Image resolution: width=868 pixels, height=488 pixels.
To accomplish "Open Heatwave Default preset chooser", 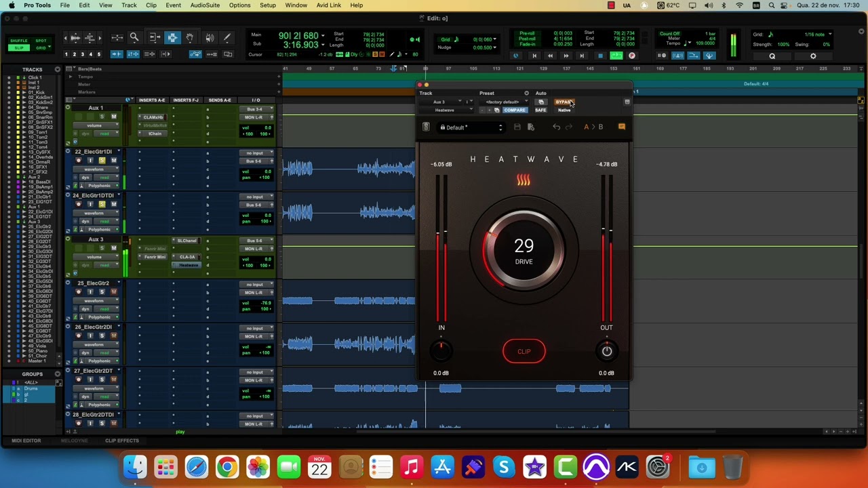I will pos(471,127).
